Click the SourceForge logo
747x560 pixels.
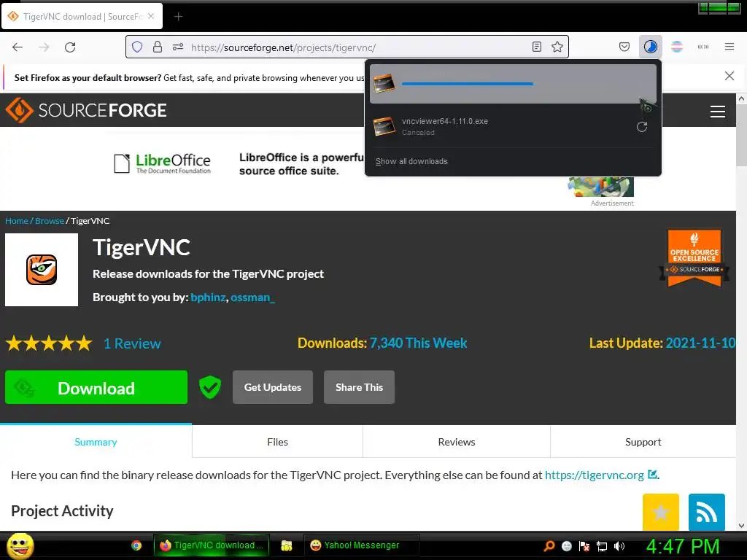[86, 110]
